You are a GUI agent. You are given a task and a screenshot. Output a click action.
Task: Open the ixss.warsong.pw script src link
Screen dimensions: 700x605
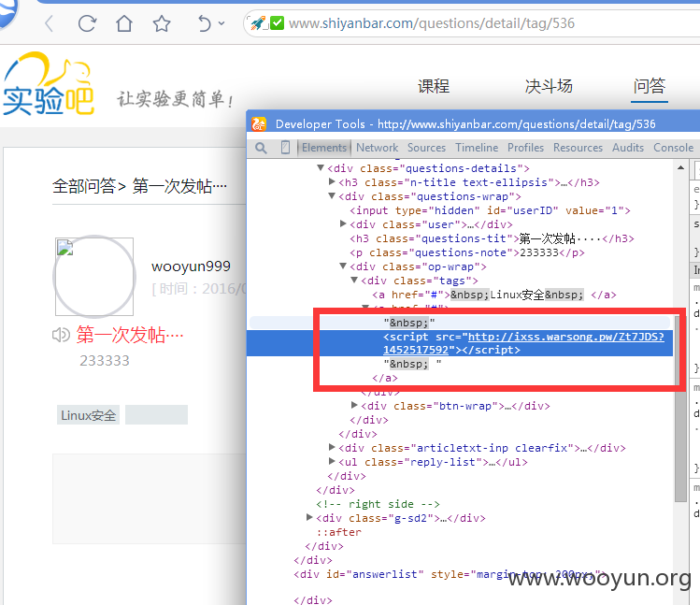click(x=523, y=343)
